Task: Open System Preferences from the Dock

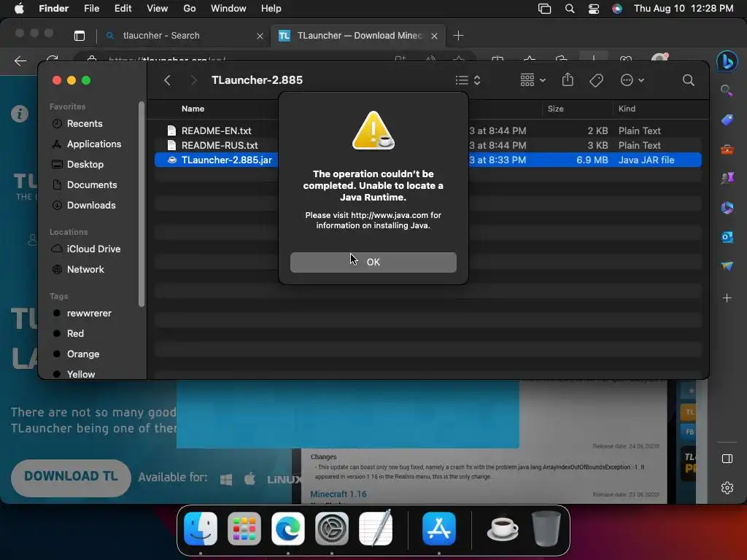Action: point(332,529)
